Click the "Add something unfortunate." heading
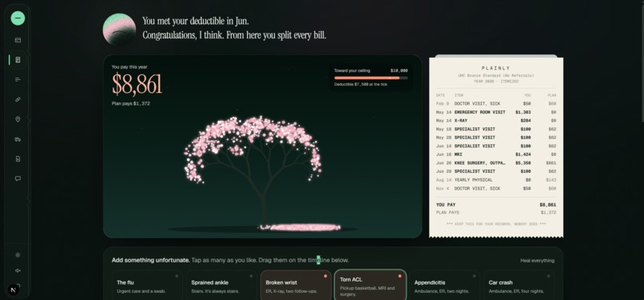Image resolution: width=644 pixels, height=300 pixels. click(x=151, y=260)
